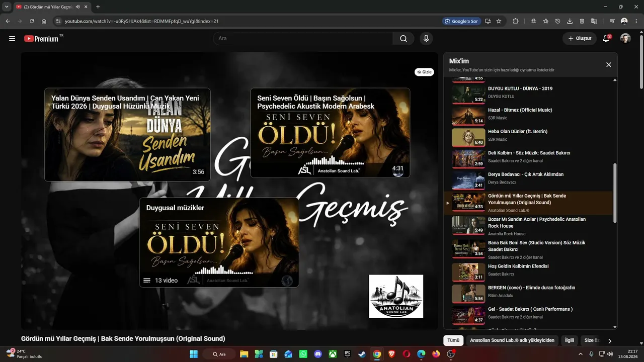
Task: Open Discord from the taskbar
Action: tap(317, 354)
